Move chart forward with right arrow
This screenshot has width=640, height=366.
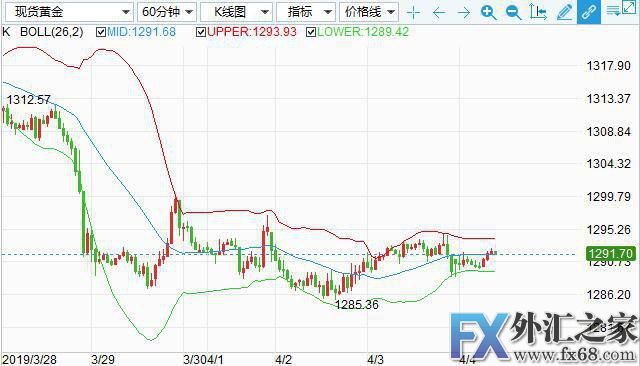coord(464,13)
